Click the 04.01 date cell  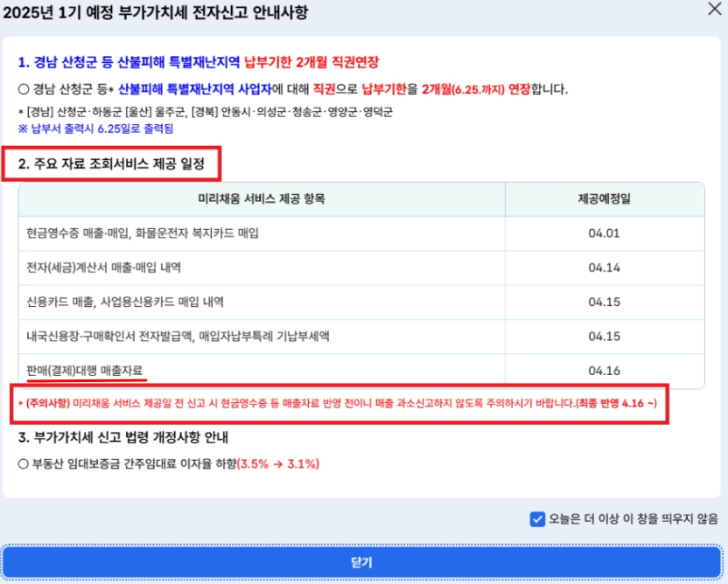point(604,233)
